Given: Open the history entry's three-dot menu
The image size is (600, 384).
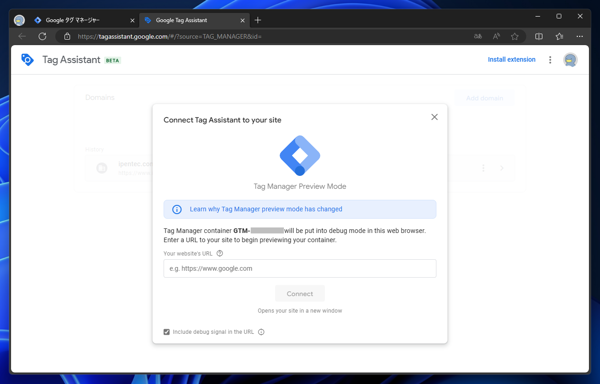Looking at the screenshot, I should (x=483, y=168).
